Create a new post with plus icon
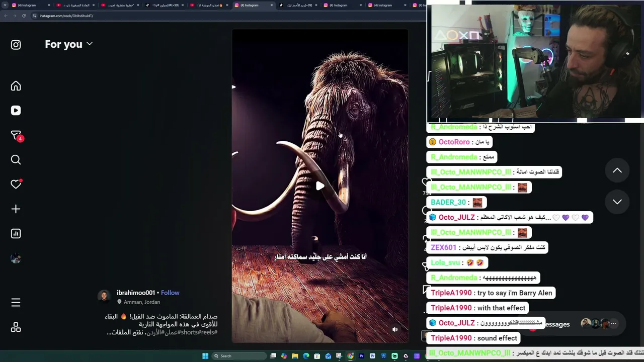Viewport: 644px width, 362px height. (x=16, y=209)
